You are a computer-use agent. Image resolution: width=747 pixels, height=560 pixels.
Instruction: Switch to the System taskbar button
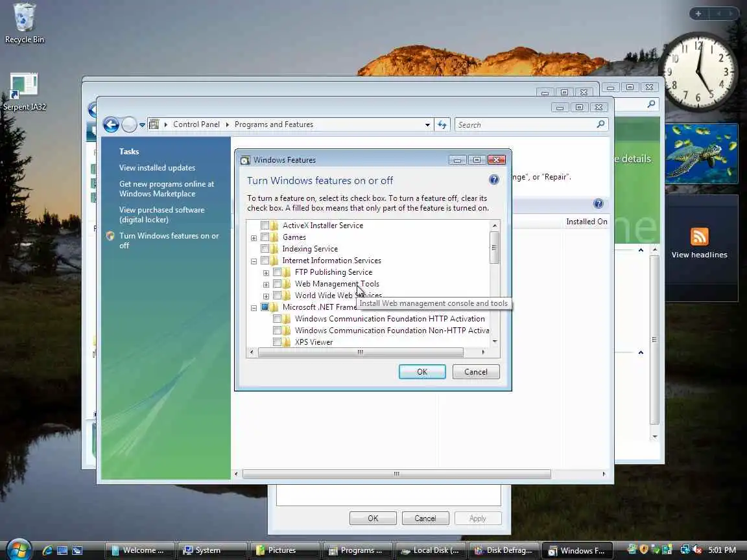(x=213, y=550)
